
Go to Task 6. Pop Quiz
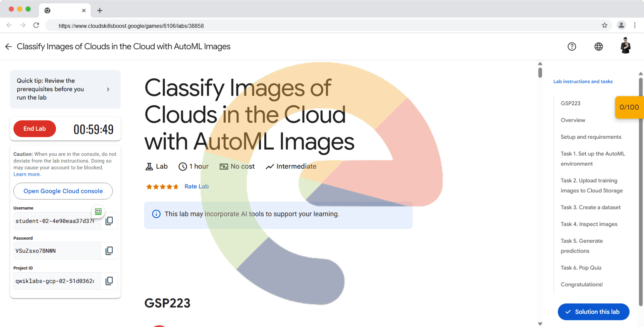581,268
